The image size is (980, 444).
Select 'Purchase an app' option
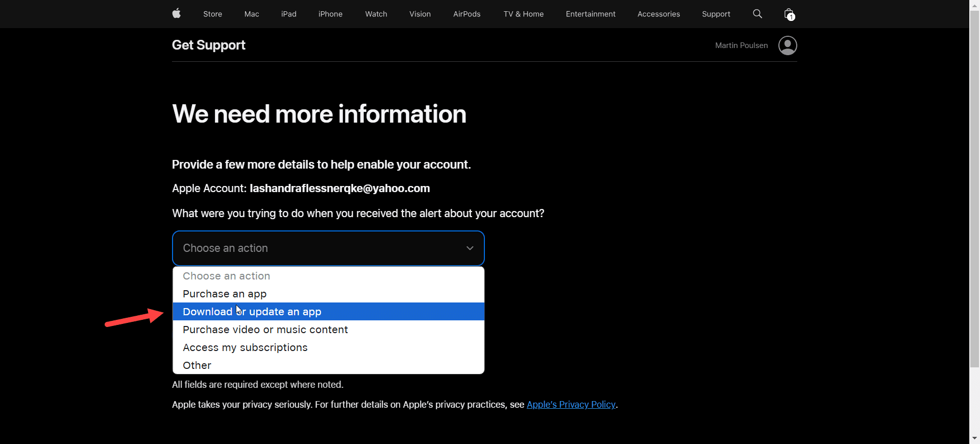coord(328,294)
